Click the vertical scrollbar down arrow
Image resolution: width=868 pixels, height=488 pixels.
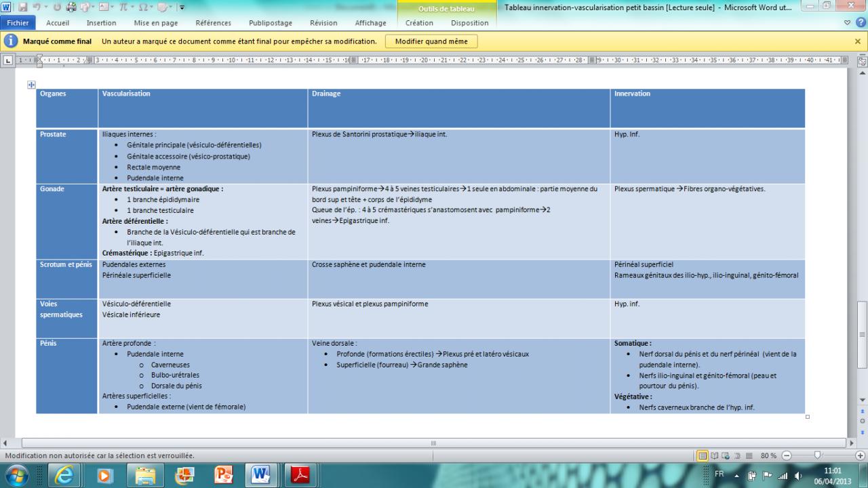[863, 400]
